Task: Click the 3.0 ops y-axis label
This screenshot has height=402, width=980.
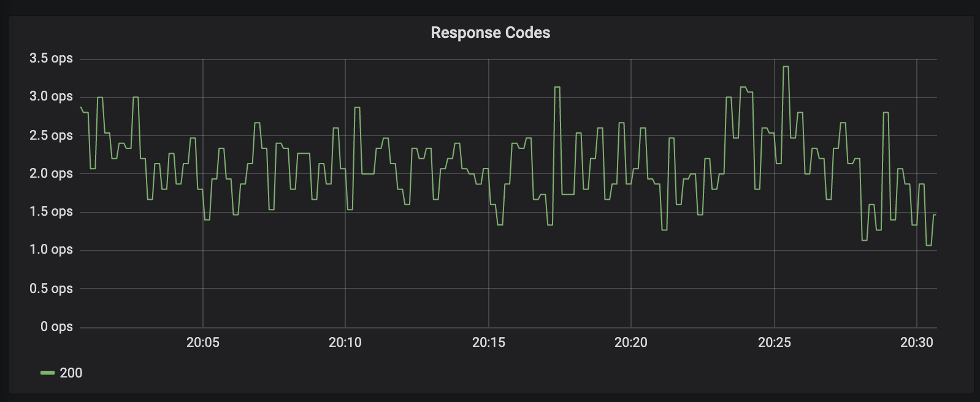Action: pos(51,96)
